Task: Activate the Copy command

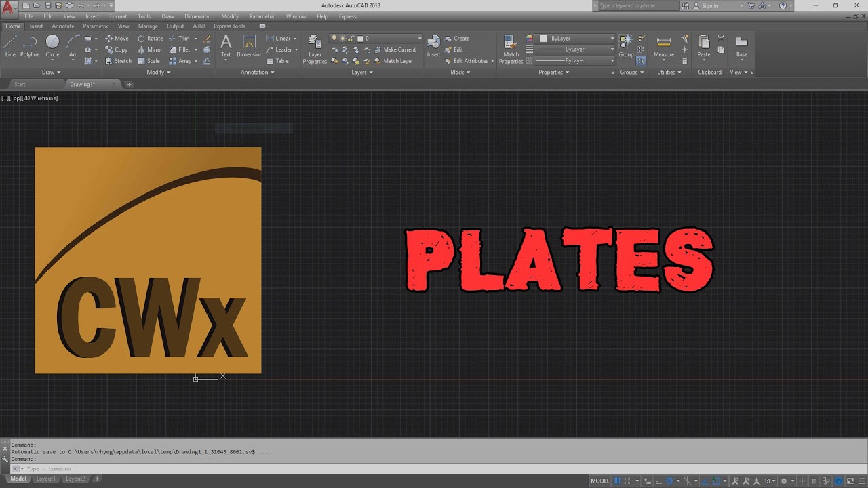Action: 117,49
